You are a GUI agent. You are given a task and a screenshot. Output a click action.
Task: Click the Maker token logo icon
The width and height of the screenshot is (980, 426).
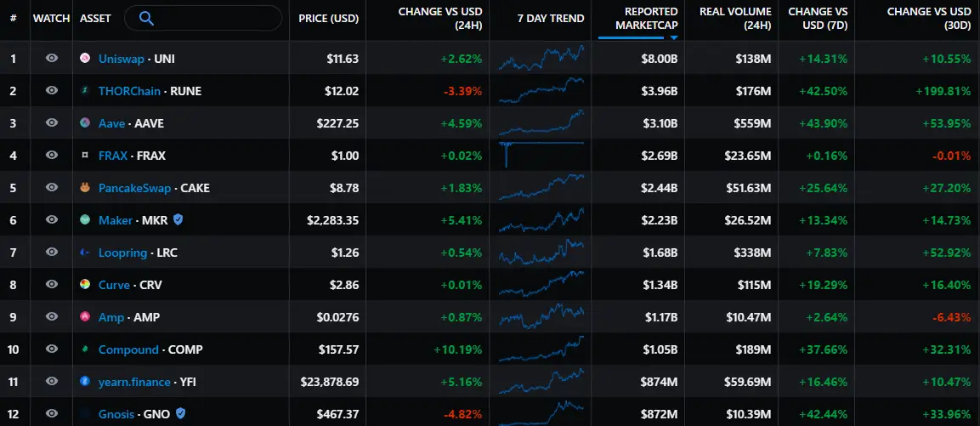click(85, 220)
